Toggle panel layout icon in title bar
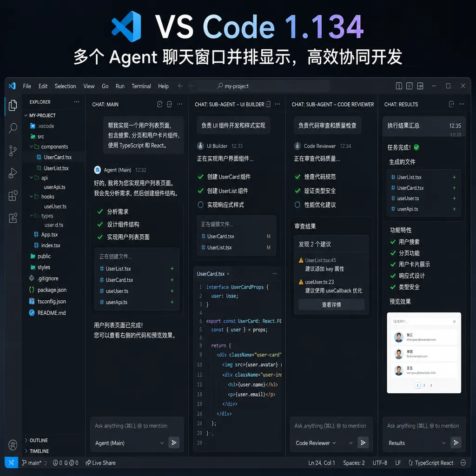 [410, 86]
